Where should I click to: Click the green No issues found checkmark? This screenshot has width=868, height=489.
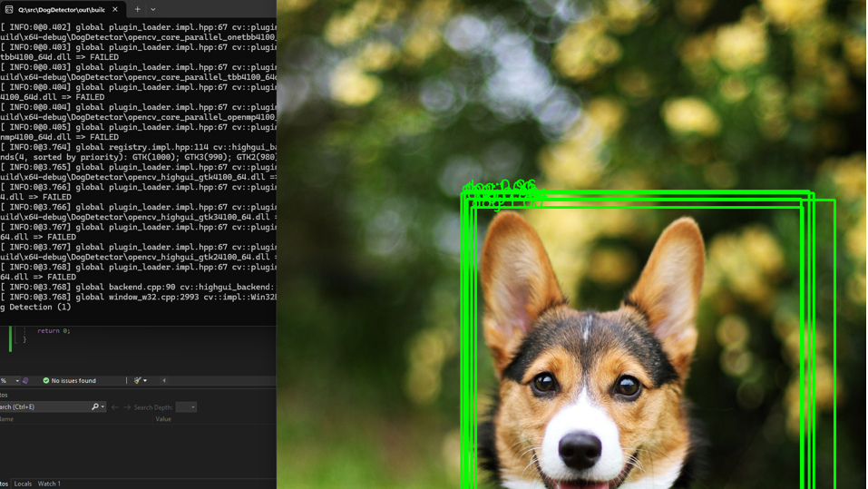[x=46, y=381]
